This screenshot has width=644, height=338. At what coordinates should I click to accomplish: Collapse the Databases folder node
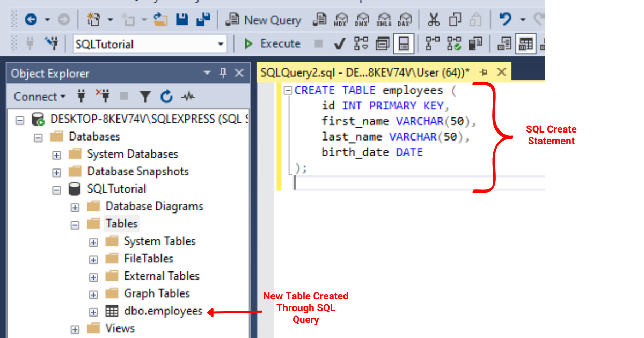[38, 137]
